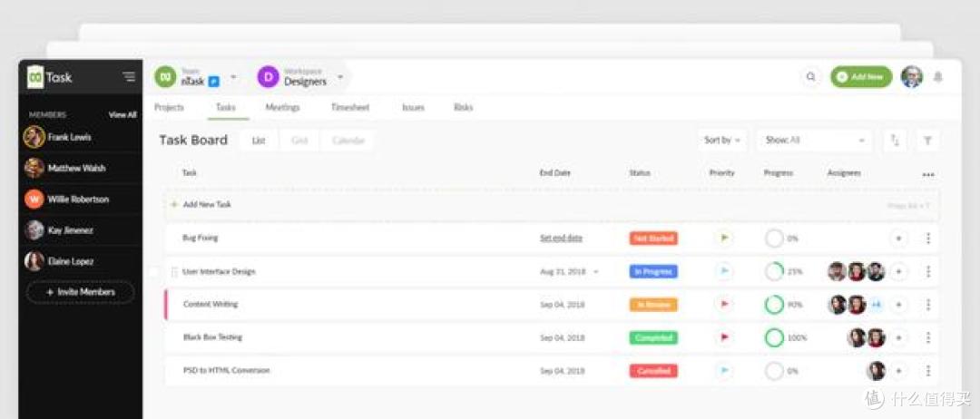Click Willie Robertson's orange W avatar
The height and width of the screenshot is (419, 980).
[x=34, y=200]
